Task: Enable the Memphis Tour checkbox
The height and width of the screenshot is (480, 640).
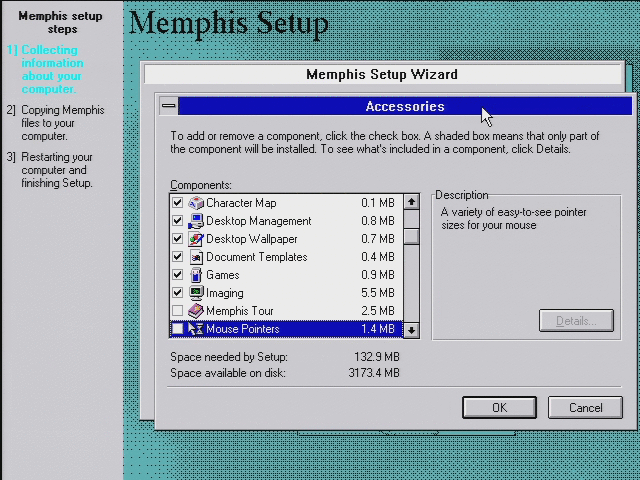Action: pyautogui.click(x=177, y=311)
